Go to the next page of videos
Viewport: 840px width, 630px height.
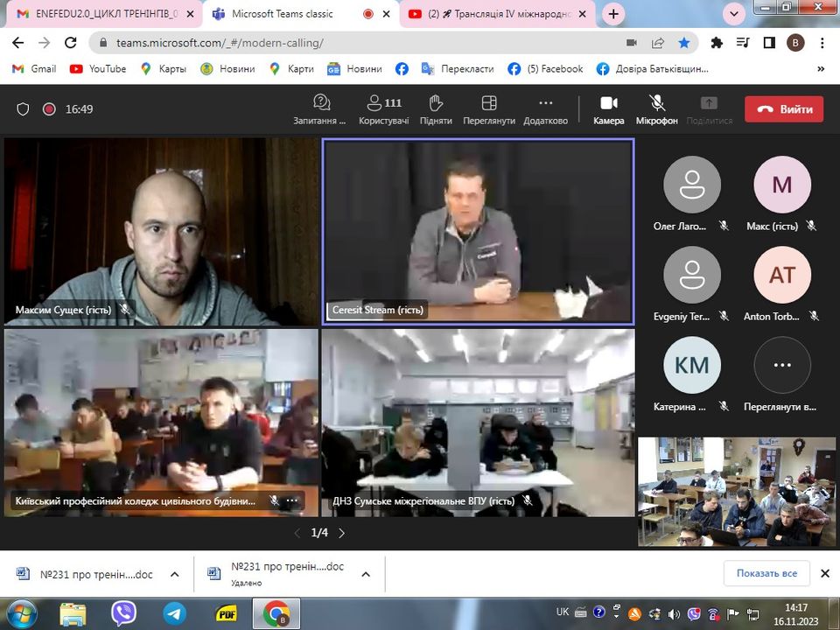point(341,533)
